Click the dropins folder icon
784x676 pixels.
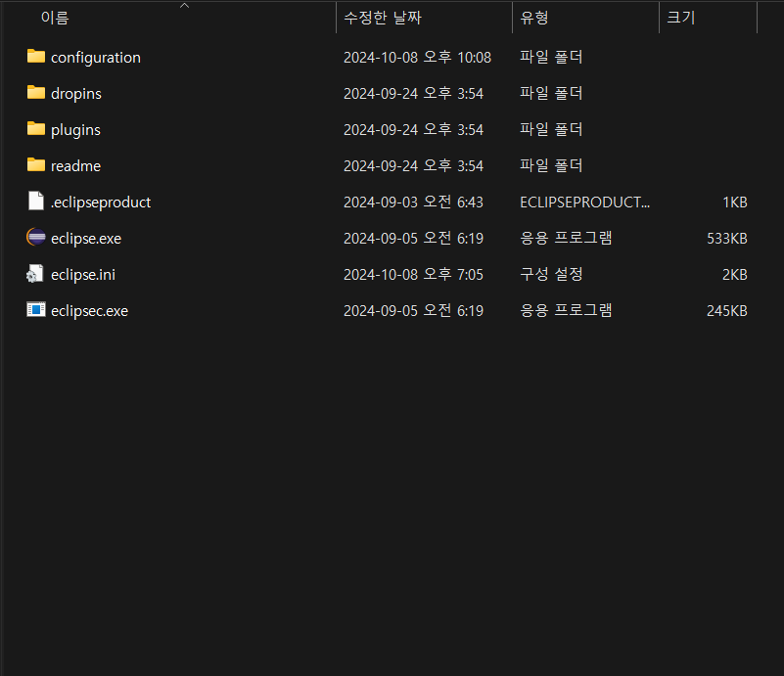coord(36,92)
